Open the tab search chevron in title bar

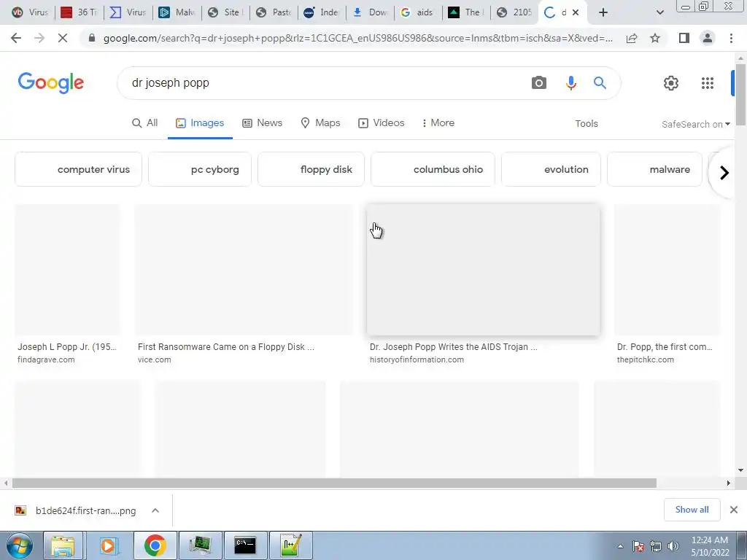pos(659,12)
